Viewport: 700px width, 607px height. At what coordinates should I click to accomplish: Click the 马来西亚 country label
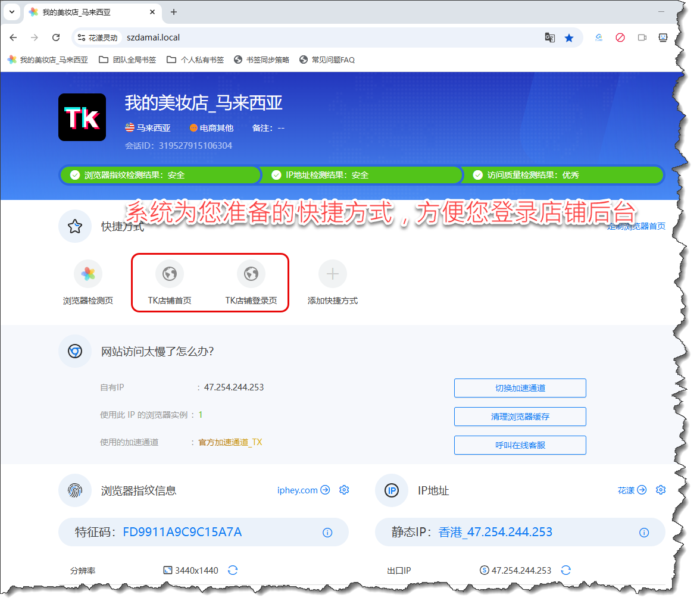pyautogui.click(x=148, y=128)
